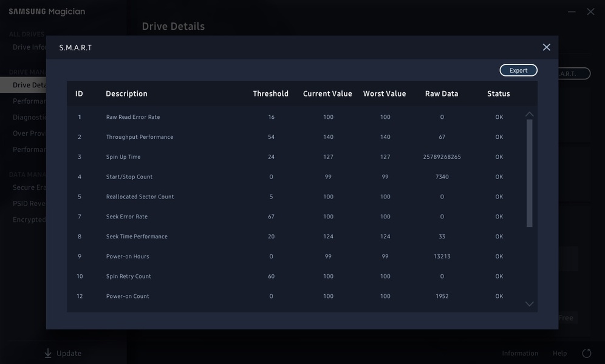Image resolution: width=605 pixels, height=364 pixels.
Task: Click the refresh icon beside Help
Action: 586,353
